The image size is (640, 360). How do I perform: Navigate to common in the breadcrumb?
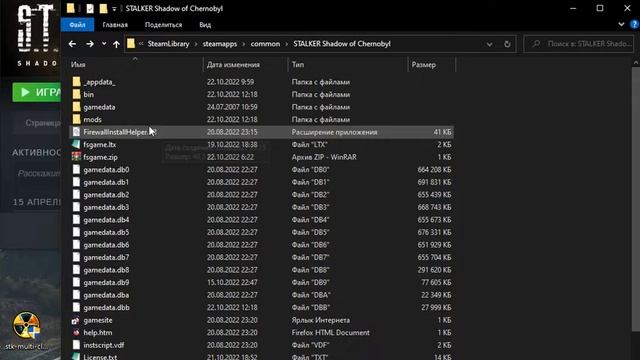click(x=265, y=44)
